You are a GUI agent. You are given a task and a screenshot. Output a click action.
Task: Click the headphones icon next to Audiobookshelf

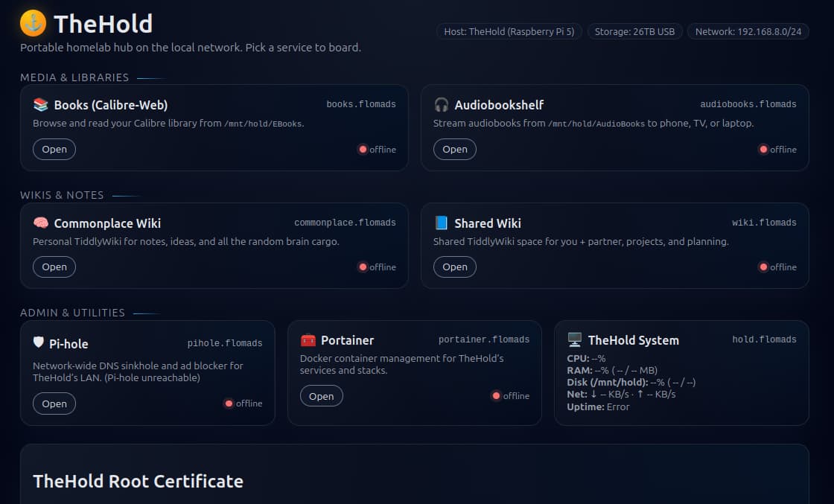pos(442,105)
